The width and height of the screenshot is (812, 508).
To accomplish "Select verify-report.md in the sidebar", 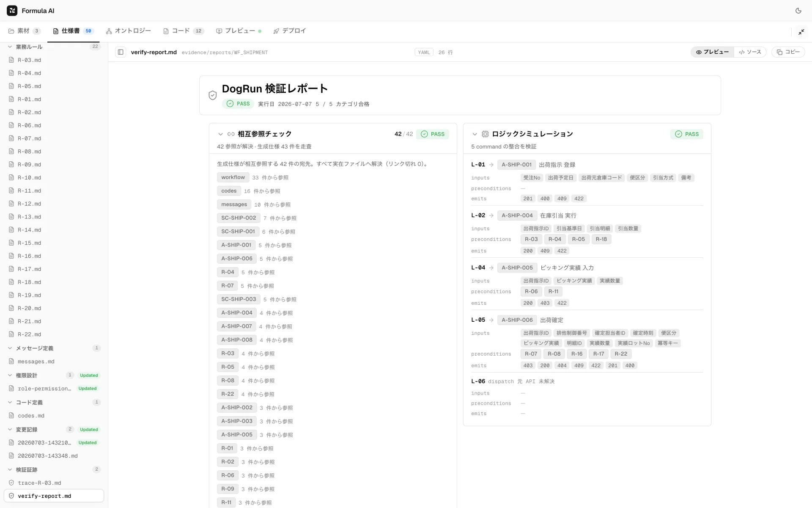I will tap(54, 496).
